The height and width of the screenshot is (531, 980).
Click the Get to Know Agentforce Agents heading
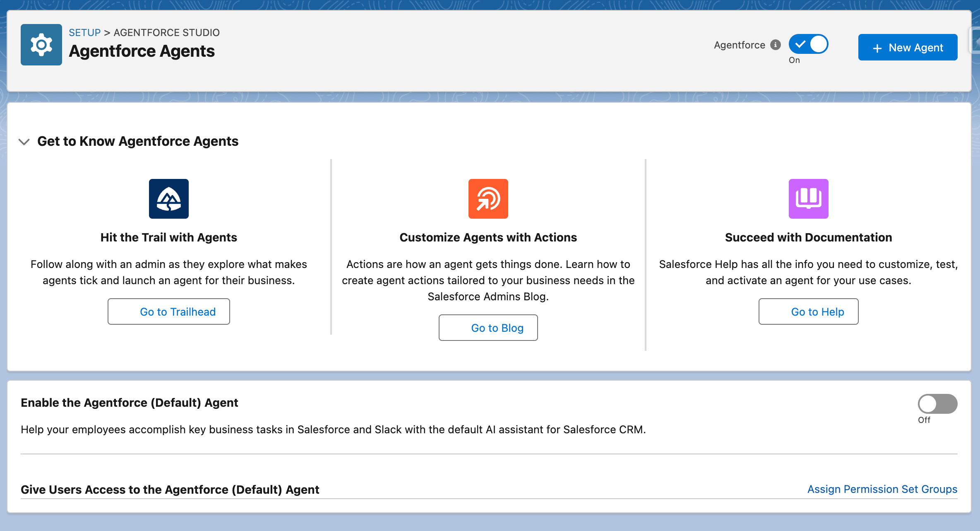pos(138,141)
